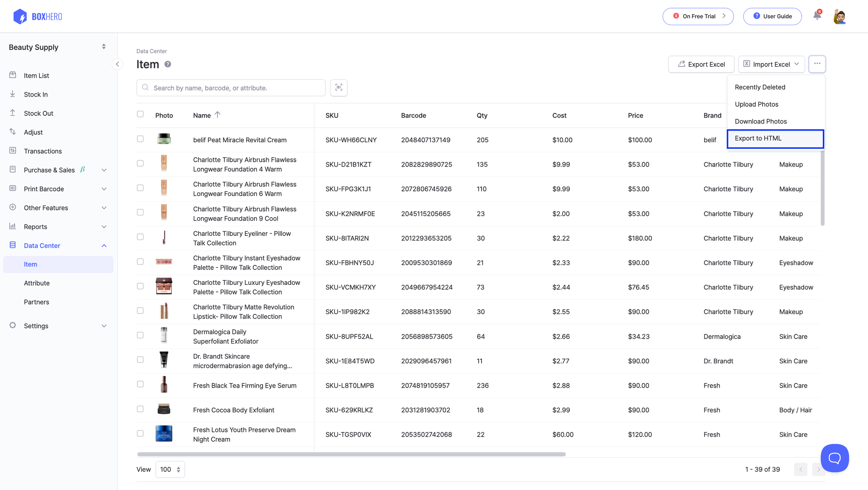This screenshot has height=490, width=868.
Task: Click the search magnifier icon
Action: (145, 88)
